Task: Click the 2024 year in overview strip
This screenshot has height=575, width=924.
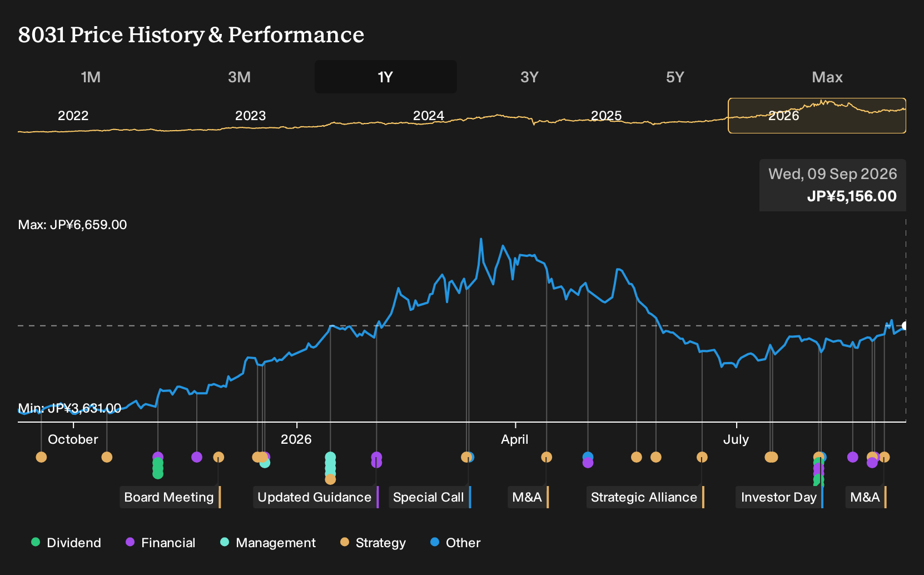Action: pos(429,116)
